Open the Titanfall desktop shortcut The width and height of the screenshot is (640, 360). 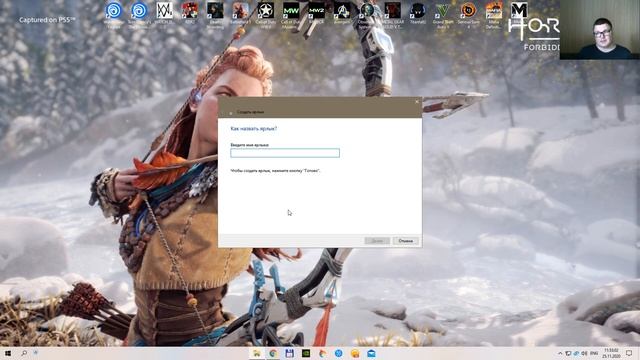pyautogui.click(x=418, y=13)
